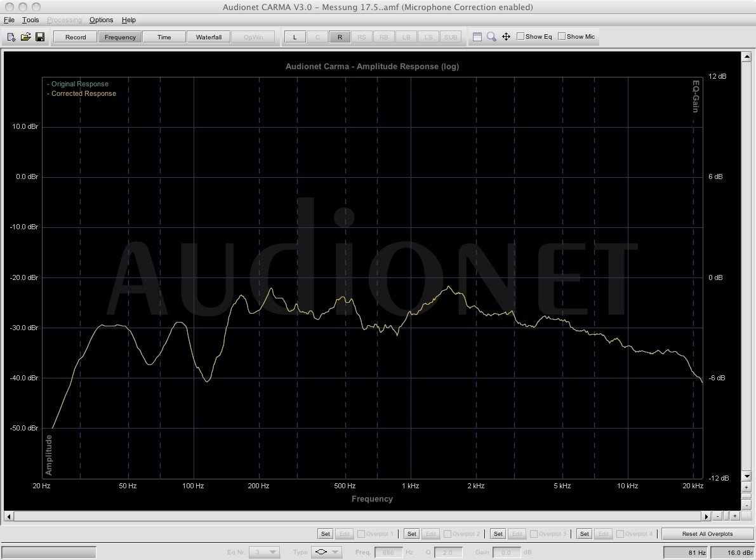Click Set button for Overplot 1
The height and width of the screenshot is (560, 756).
pyautogui.click(x=326, y=534)
